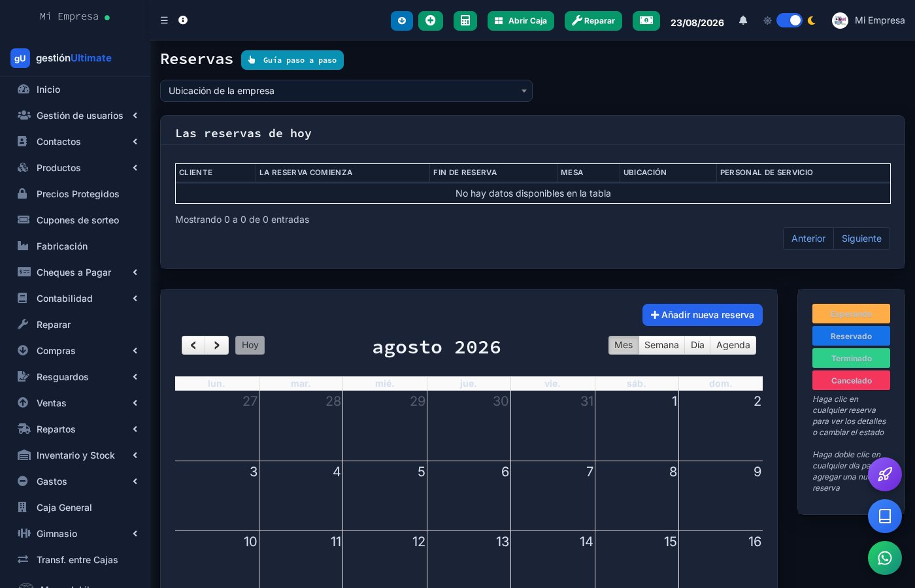Expand the Contactos submenu
Image resolution: width=915 pixels, height=588 pixels.
75,142
